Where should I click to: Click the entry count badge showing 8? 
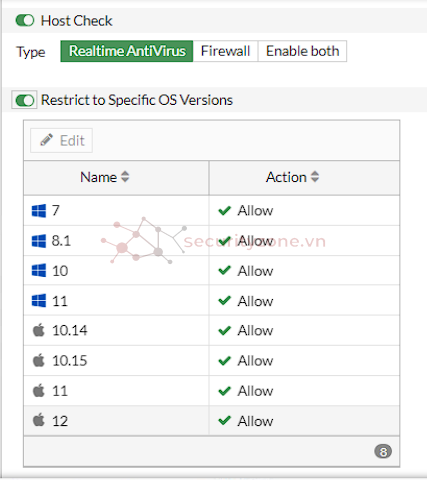pyautogui.click(x=383, y=452)
